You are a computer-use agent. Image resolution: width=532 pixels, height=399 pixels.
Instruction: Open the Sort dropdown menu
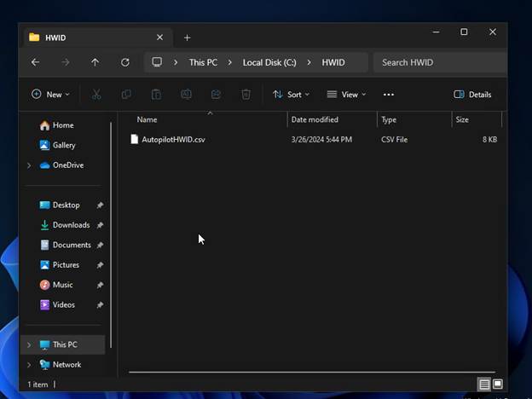pos(291,95)
